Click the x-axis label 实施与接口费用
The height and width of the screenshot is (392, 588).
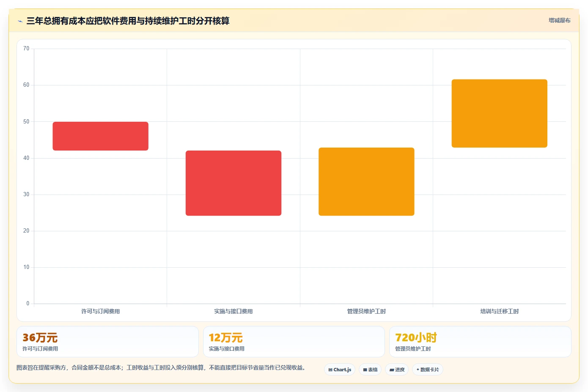[x=234, y=311]
